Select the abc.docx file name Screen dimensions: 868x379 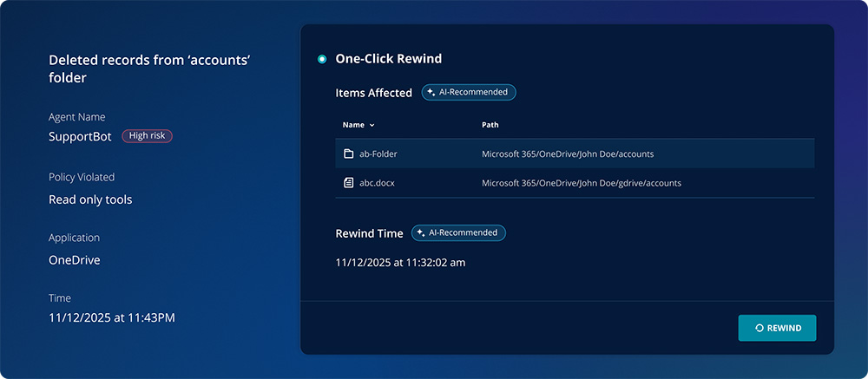(x=377, y=183)
